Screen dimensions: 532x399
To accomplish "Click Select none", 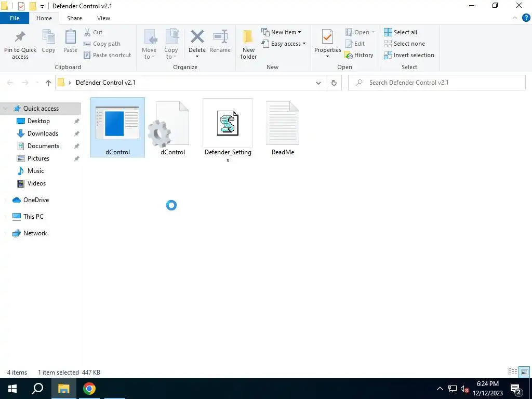I will 404,44.
